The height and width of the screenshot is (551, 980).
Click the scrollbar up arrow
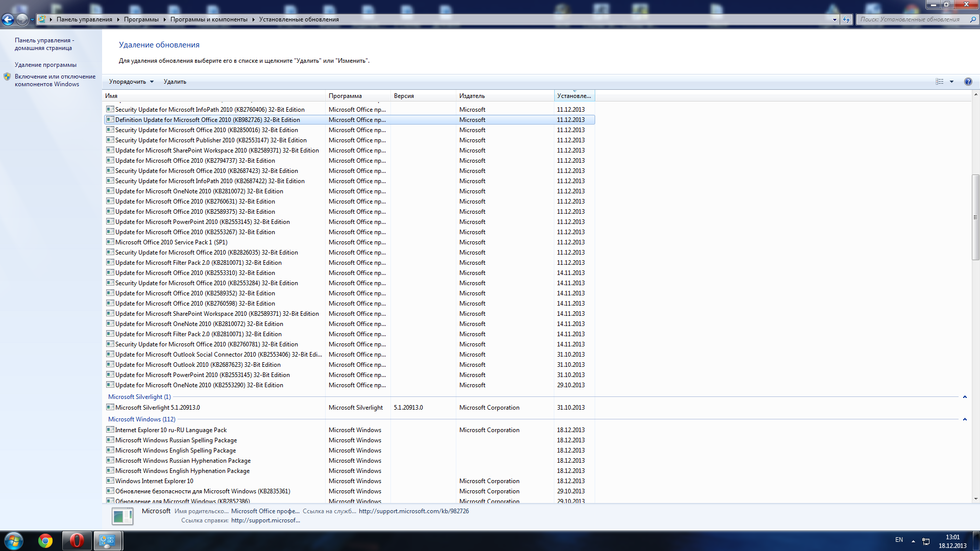(975, 94)
